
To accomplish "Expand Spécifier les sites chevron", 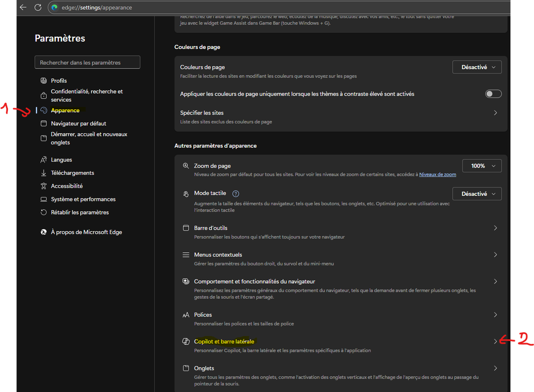I will 495,113.
